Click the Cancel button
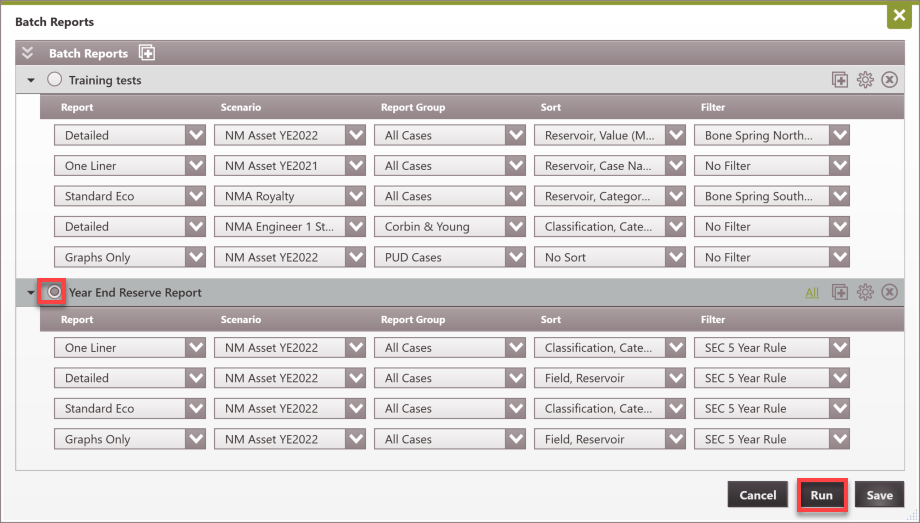 point(757,495)
